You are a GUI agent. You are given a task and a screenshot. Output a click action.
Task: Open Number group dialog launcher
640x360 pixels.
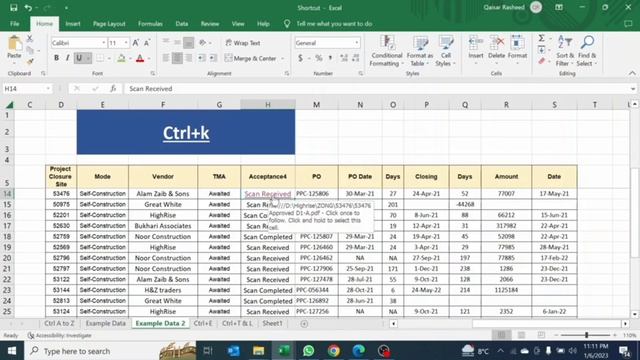click(360, 73)
